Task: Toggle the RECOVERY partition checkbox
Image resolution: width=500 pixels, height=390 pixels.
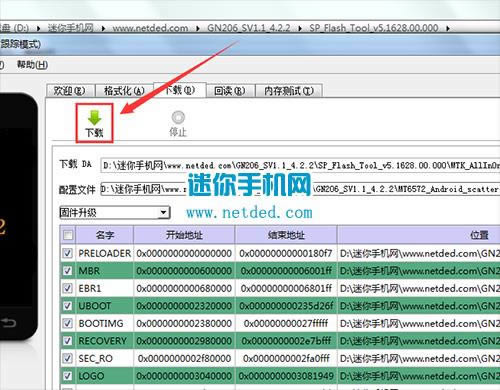Action: click(x=68, y=341)
